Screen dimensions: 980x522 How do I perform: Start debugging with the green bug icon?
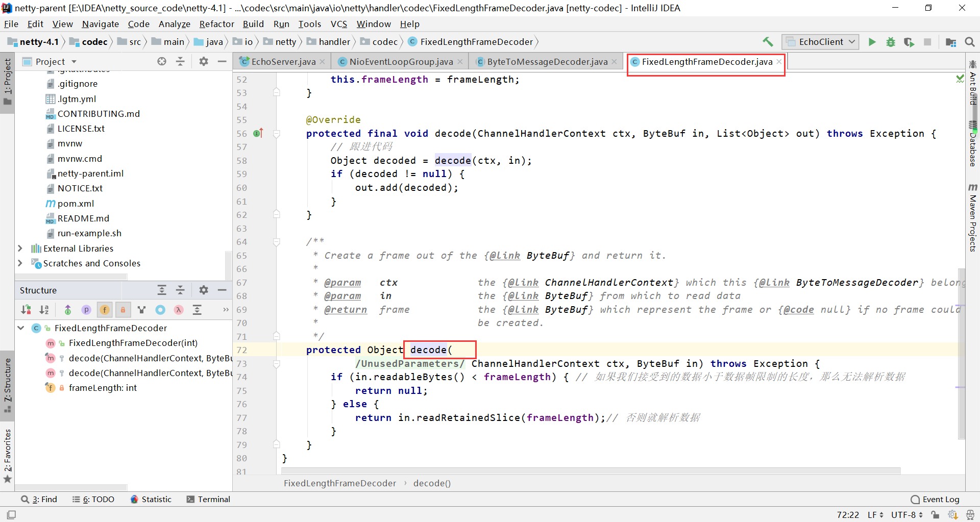(891, 42)
